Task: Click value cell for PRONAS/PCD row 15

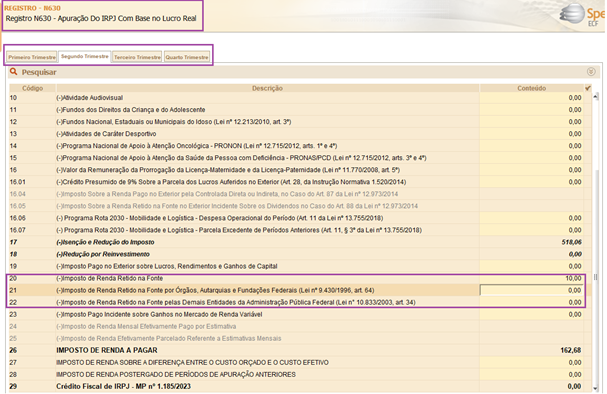Action: [x=532, y=158]
